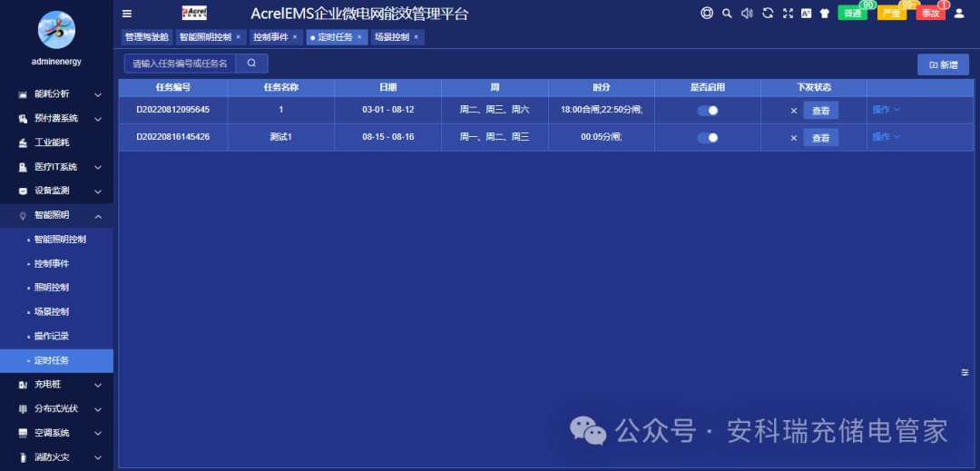Open 普通 alarm badge button

852,13
